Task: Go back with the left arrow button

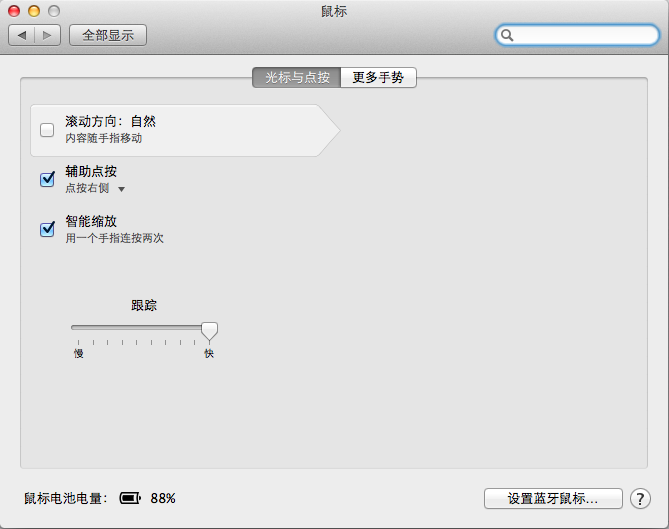Action: pos(22,35)
